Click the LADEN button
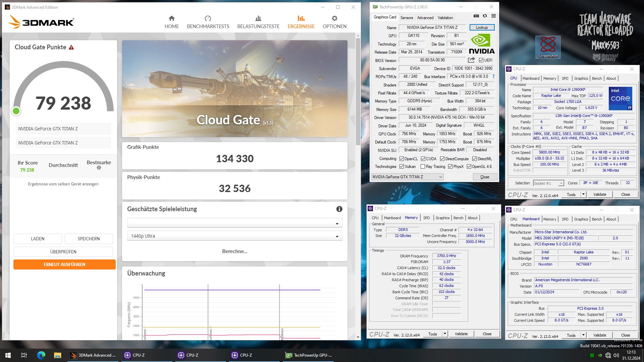Viewport: 644px width, 362px height. pyautogui.click(x=38, y=239)
